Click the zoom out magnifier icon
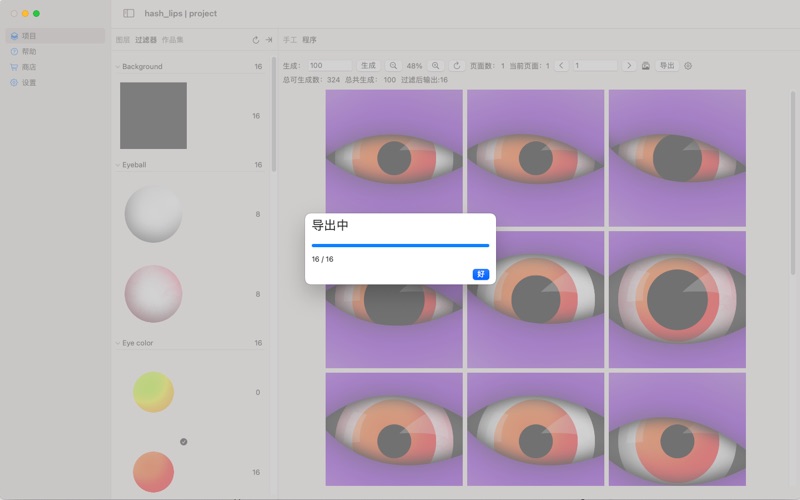 pos(393,66)
